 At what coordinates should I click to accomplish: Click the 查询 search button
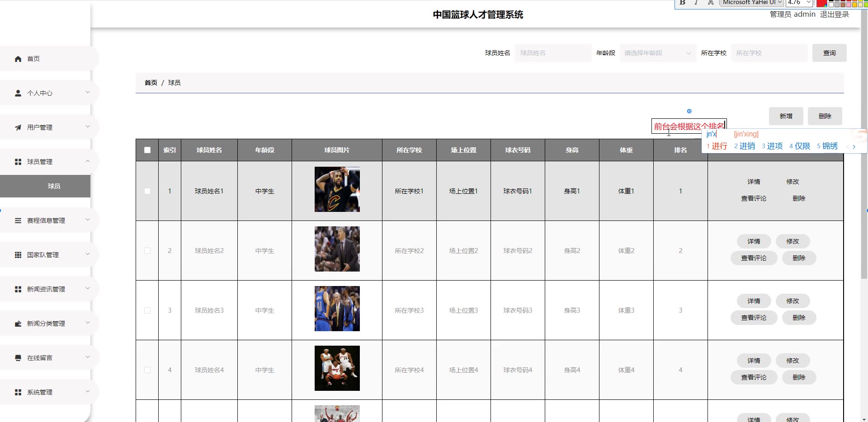[830, 53]
